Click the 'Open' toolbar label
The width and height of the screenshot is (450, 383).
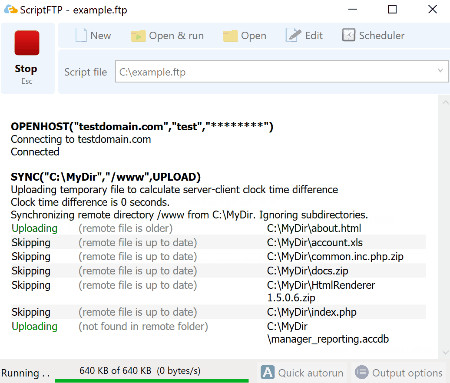(253, 35)
